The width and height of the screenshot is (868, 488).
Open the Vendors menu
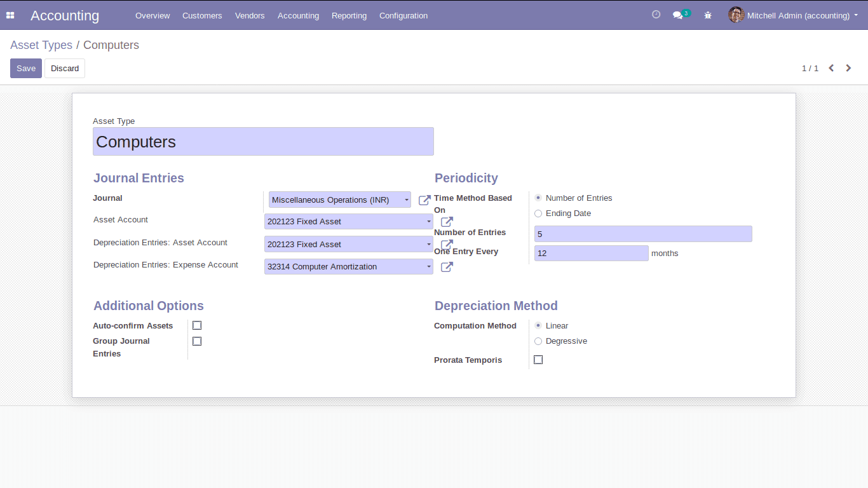(x=250, y=15)
